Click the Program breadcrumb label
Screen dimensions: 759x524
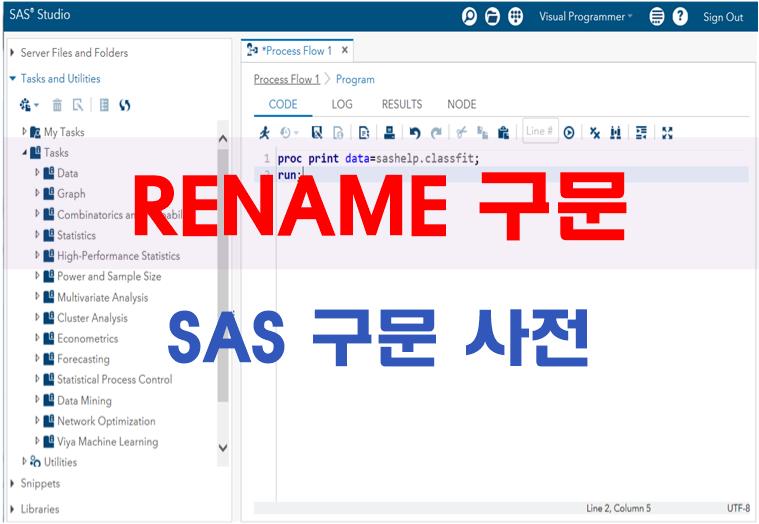point(355,79)
